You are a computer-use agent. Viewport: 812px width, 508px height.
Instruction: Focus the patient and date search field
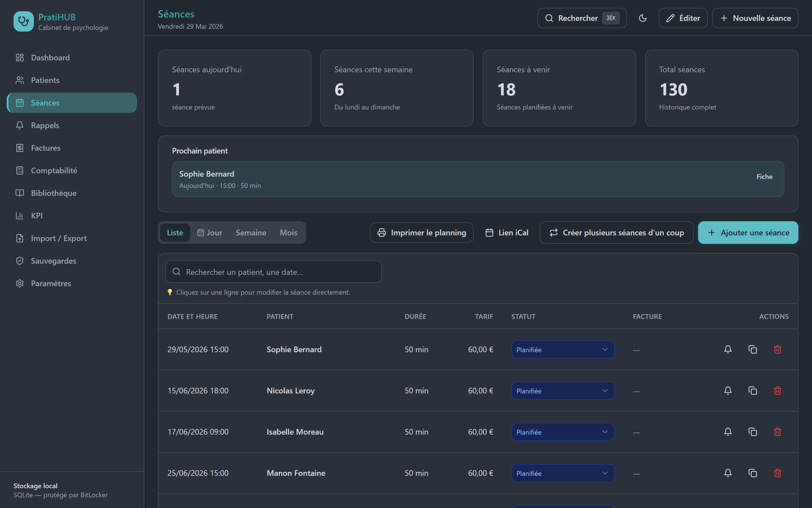[273, 271]
